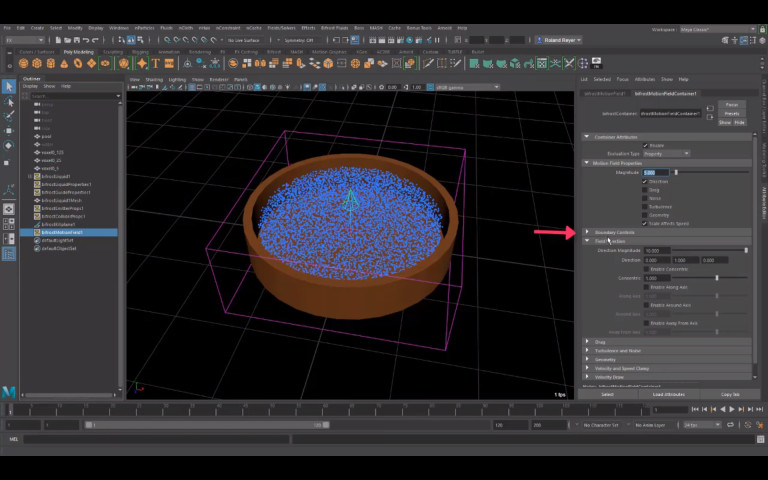This screenshot has height=480, width=768.
Task: Enable the Noise checkbox
Action: tap(645, 198)
